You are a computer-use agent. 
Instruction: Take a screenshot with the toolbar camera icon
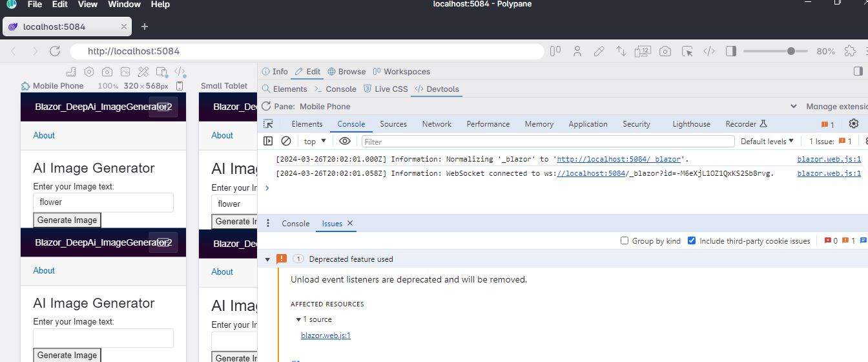point(665,51)
